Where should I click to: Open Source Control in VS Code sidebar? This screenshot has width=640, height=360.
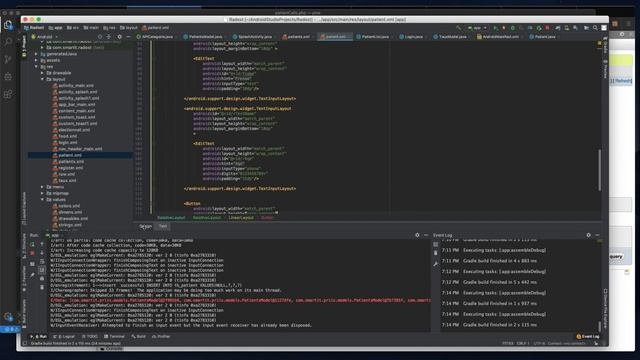(8, 59)
